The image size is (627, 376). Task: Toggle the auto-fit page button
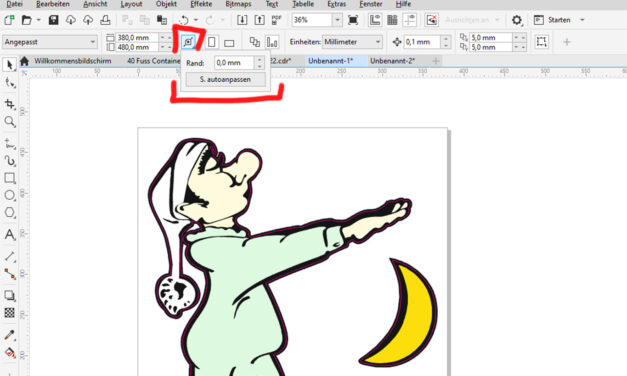[188, 42]
